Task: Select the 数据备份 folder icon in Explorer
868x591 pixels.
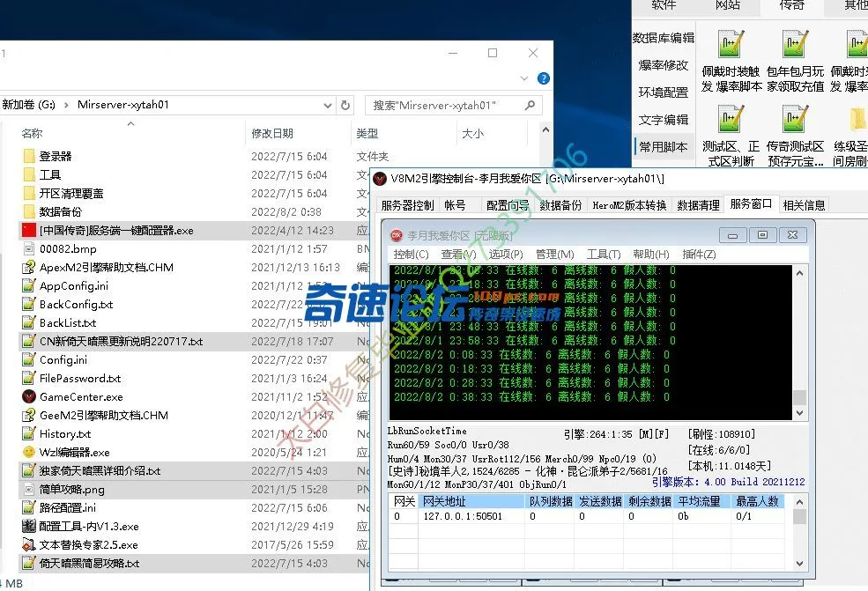Action: (29, 211)
